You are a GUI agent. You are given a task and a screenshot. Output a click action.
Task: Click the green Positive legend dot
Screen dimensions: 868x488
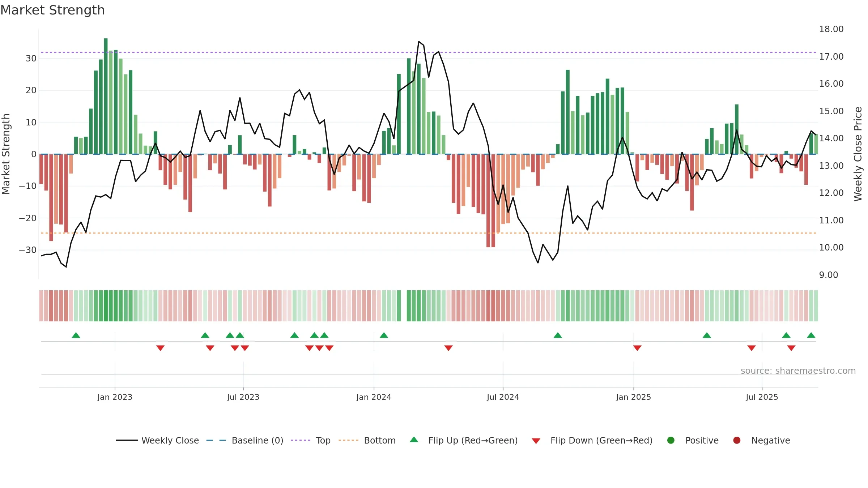click(x=671, y=440)
